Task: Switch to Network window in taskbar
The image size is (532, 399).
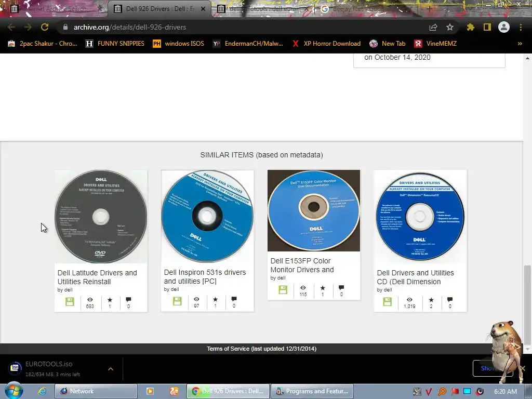Action: point(96,391)
